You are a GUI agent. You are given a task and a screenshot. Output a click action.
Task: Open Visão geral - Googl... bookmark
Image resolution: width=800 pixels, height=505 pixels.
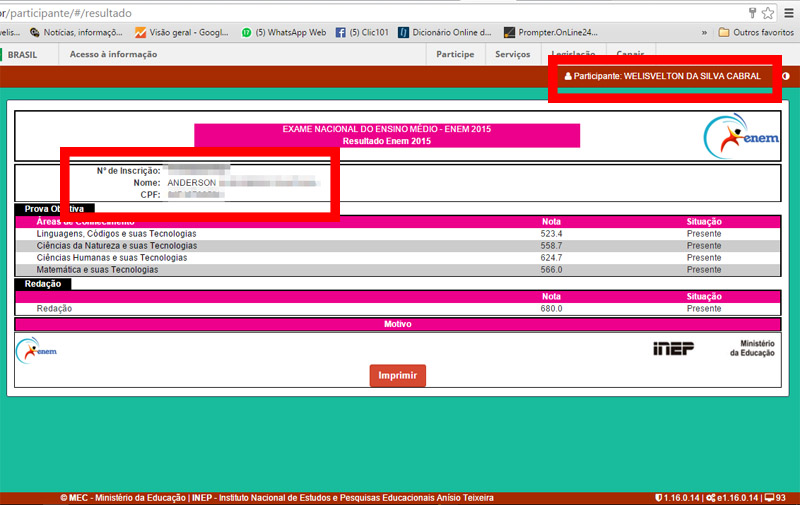point(182,33)
